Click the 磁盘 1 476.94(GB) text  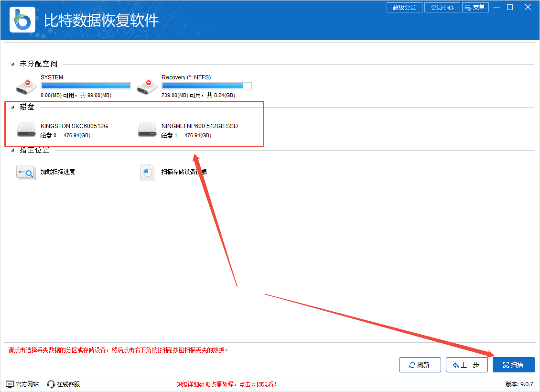tap(186, 135)
